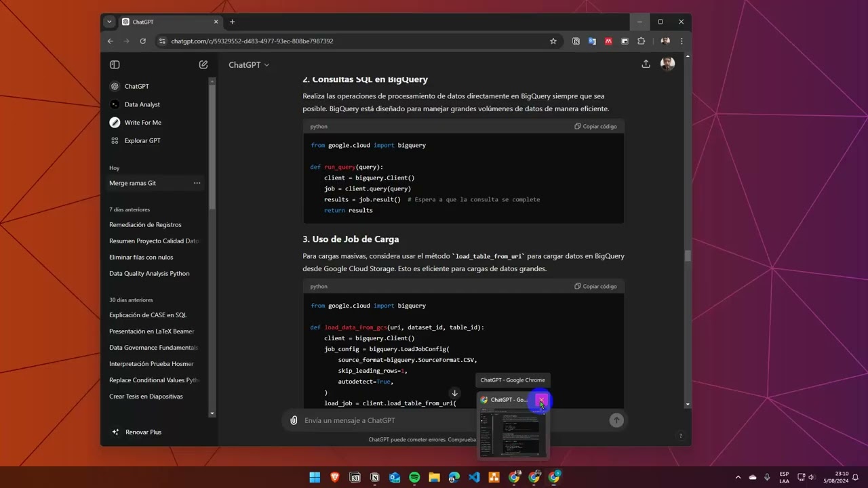
Task: Copy code of the load_data_from_gcs block
Action: pyautogui.click(x=596, y=286)
